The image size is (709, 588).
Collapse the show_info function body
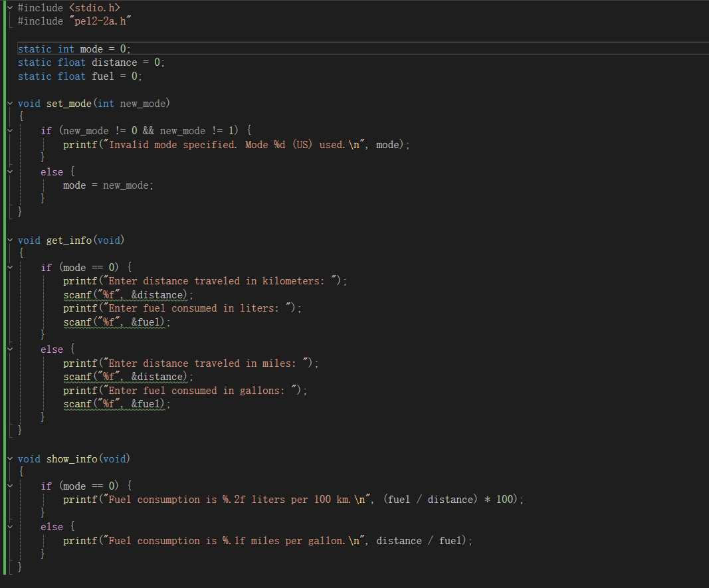pyautogui.click(x=10, y=458)
